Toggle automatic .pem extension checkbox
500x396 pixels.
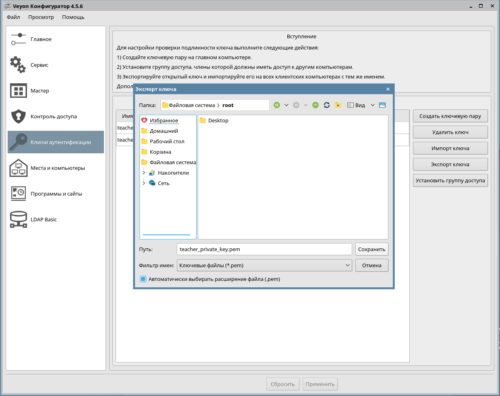click(143, 279)
